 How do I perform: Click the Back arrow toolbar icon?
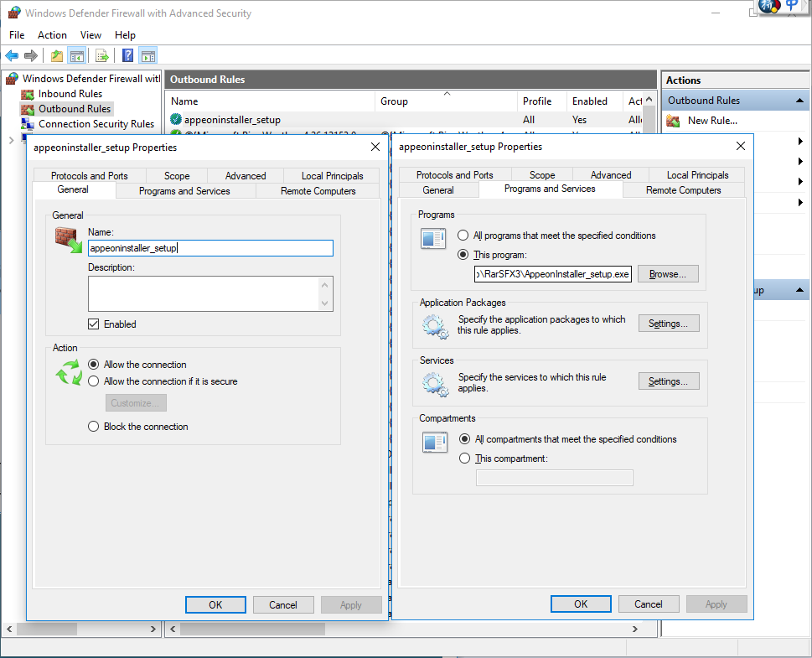pyautogui.click(x=12, y=55)
